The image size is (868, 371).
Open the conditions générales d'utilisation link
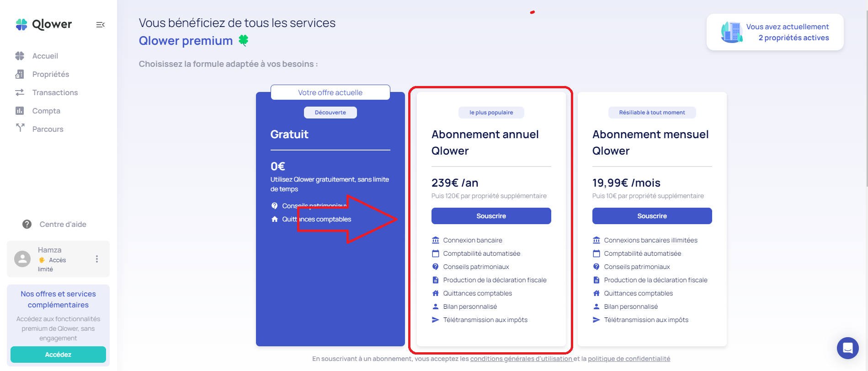coord(521,359)
